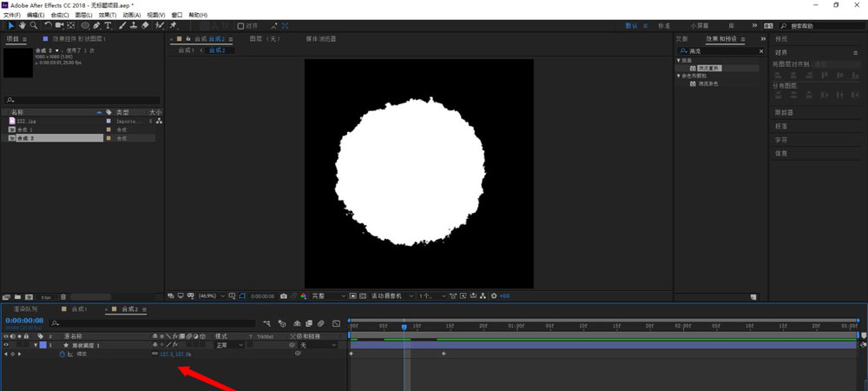Toggle the scale constrain proportions link icon
This screenshot has height=391, width=868.
pyautogui.click(x=155, y=355)
